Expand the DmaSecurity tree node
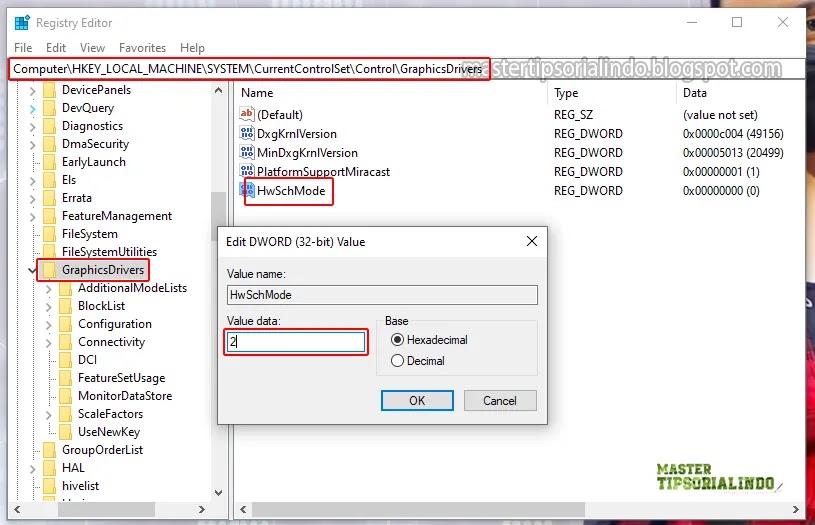Screen dimensions: 815x525 (x=32, y=145)
